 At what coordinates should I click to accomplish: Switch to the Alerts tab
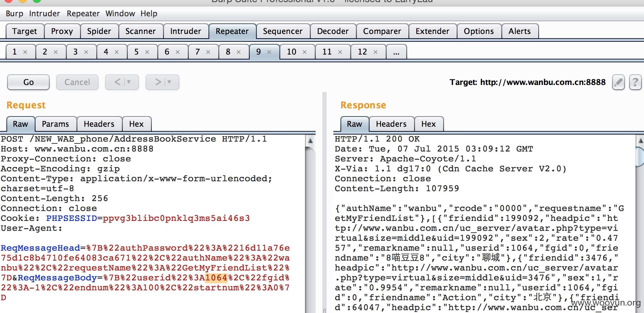coord(520,31)
